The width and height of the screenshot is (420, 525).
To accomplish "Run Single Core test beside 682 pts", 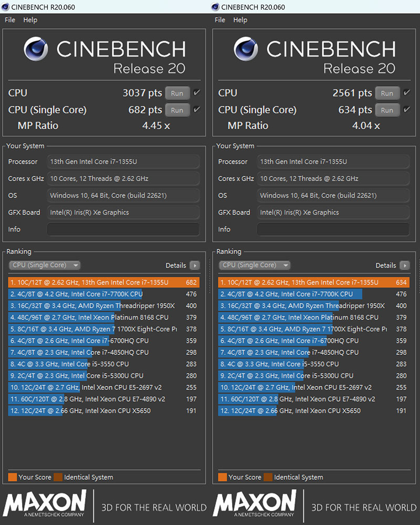I will (x=177, y=110).
